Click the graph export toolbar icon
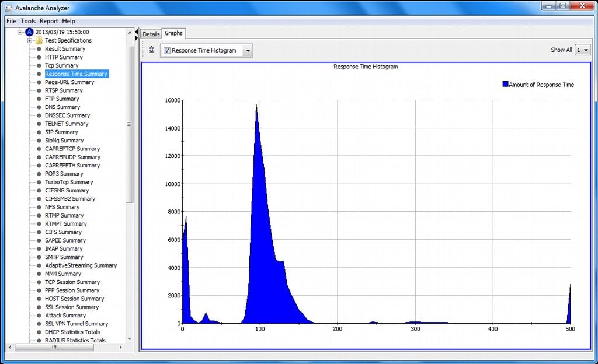Viewport: 598px width, 364px height. 151,50
